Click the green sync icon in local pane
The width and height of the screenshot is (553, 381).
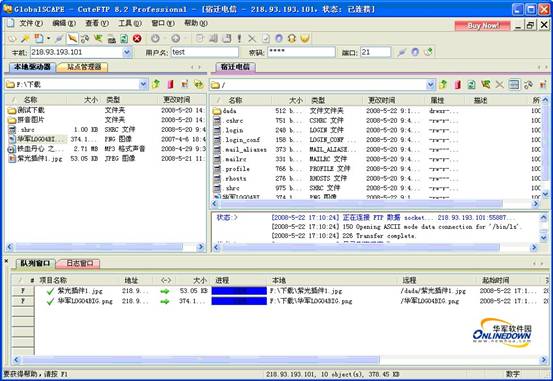point(199,84)
